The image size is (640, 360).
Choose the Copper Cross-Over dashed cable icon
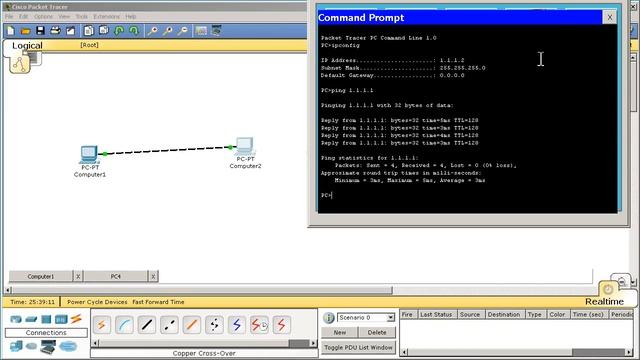tap(169, 325)
